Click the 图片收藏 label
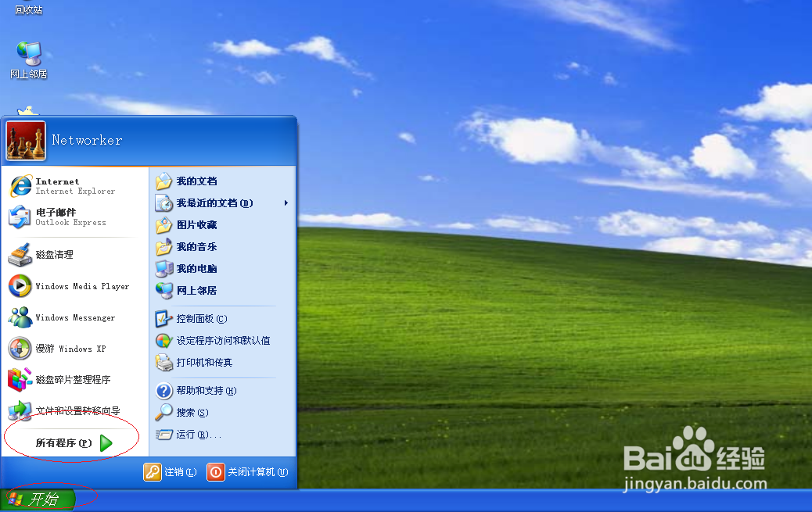This screenshot has height=512, width=812. click(x=197, y=224)
